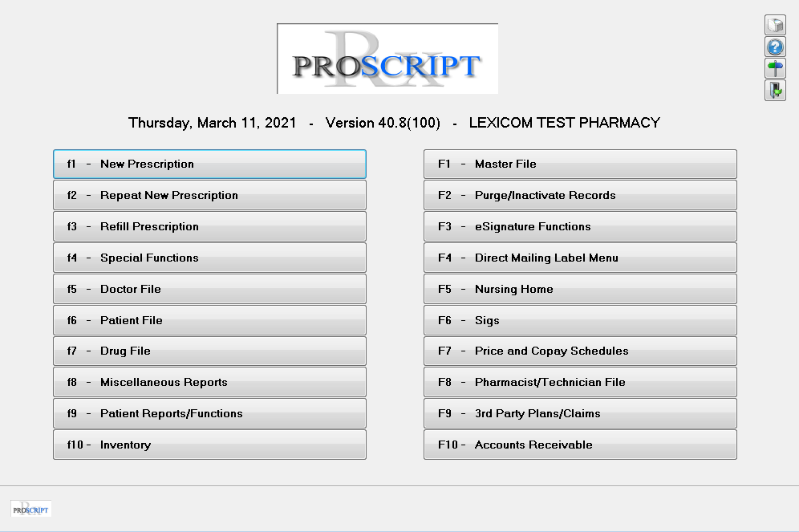The width and height of the screenshot is (799, 532).
Task: Open the Help question mark icon
Action: [775, 47]
